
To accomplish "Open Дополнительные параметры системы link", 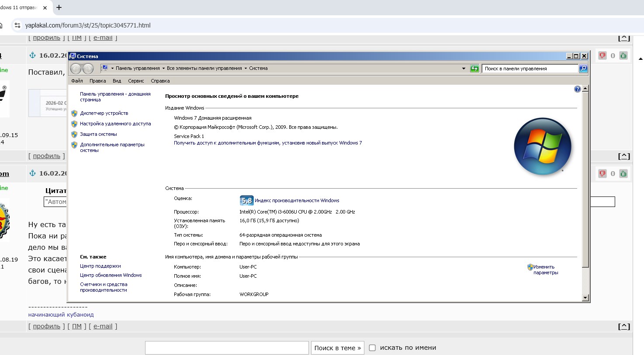I will click(112, 148).
